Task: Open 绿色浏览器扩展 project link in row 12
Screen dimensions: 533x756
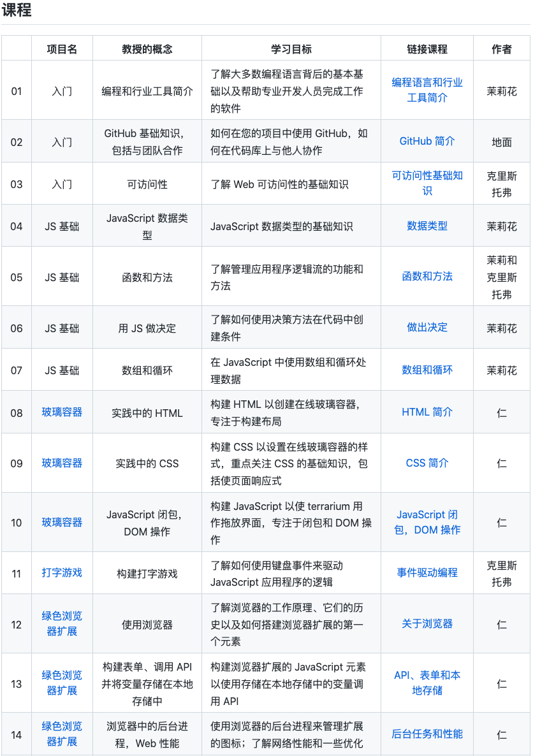Action: point(62,623)
